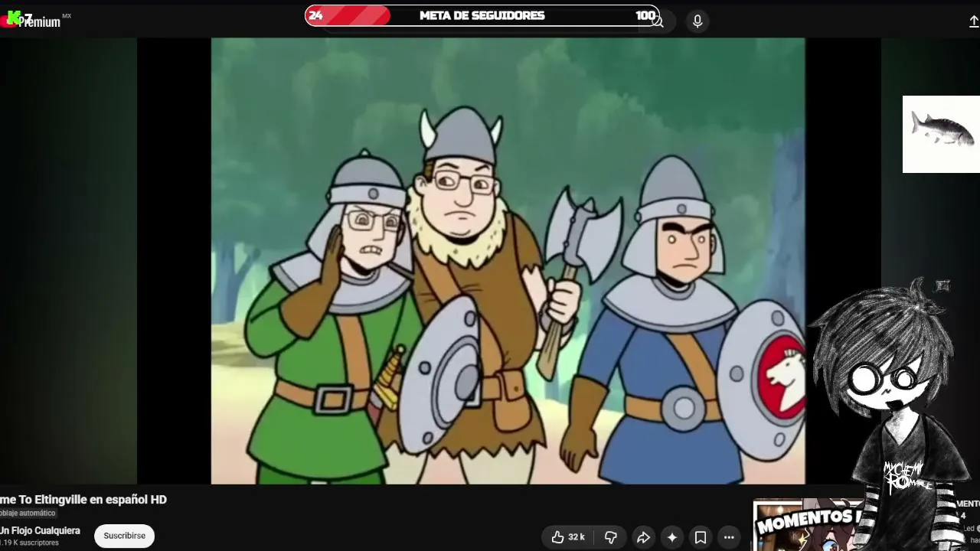This screenshot has width=980, height=551.
Task: Subscribe using the Suscribirse button
Action: point(125,536)
